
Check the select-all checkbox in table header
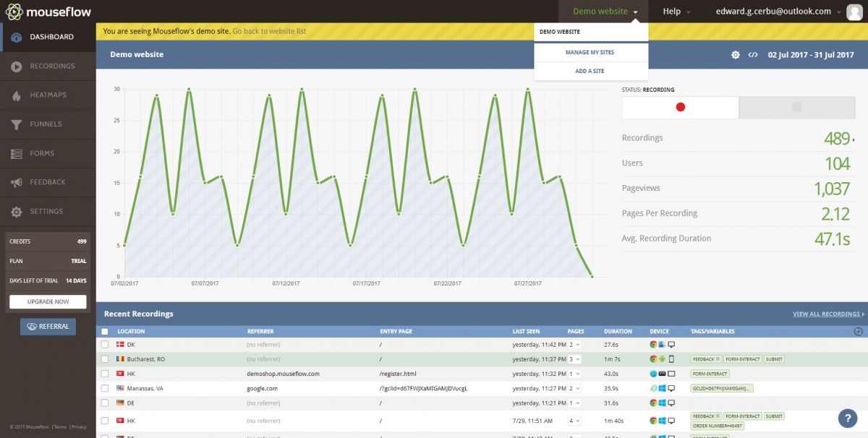105,332
